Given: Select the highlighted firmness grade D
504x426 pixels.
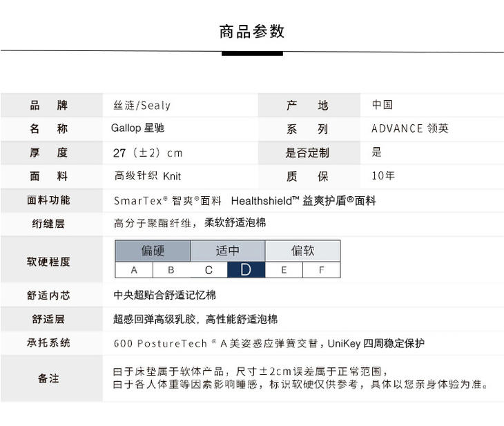Looking at the screenshot, I should point(246,270).
